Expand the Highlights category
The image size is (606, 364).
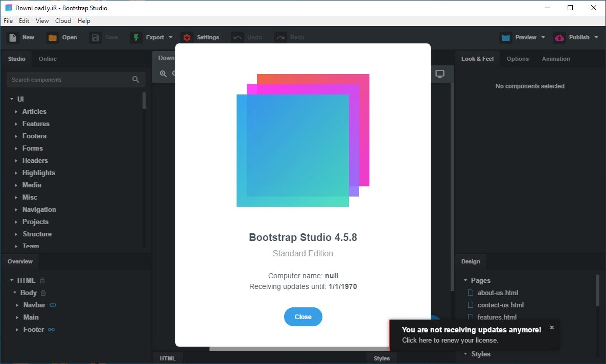coord(16,173)
